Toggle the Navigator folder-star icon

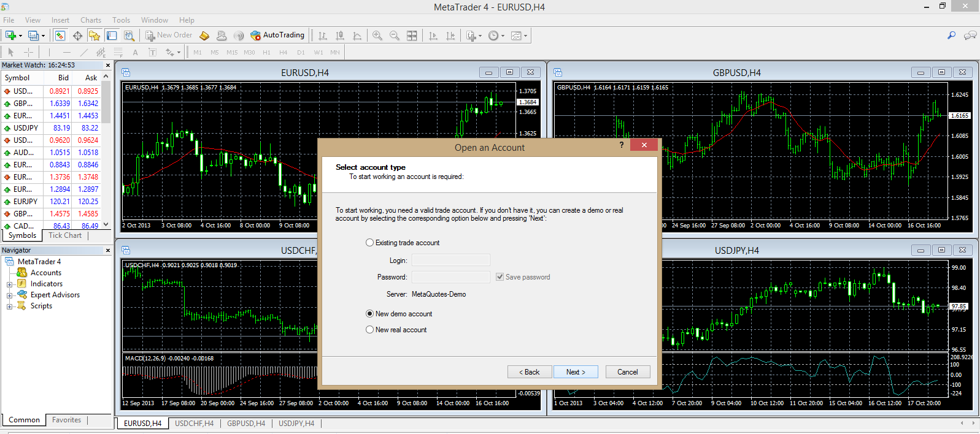[94, 36]
